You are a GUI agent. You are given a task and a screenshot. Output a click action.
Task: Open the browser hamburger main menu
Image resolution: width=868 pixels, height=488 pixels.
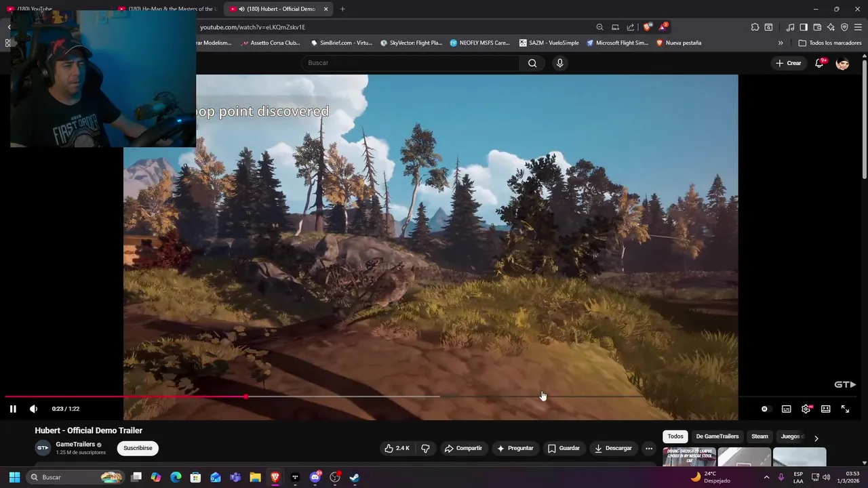pos(858,27)
